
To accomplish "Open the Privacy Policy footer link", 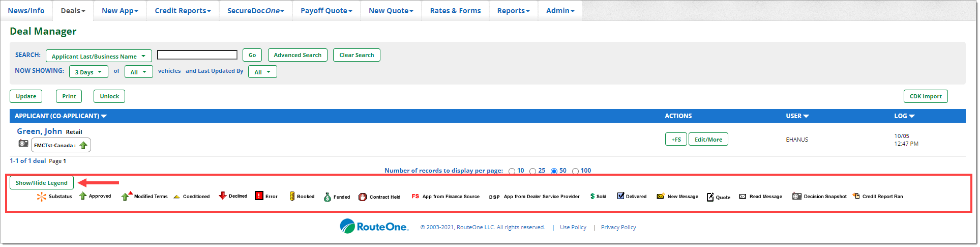I will pyautogui.click(x=618, y=227).
